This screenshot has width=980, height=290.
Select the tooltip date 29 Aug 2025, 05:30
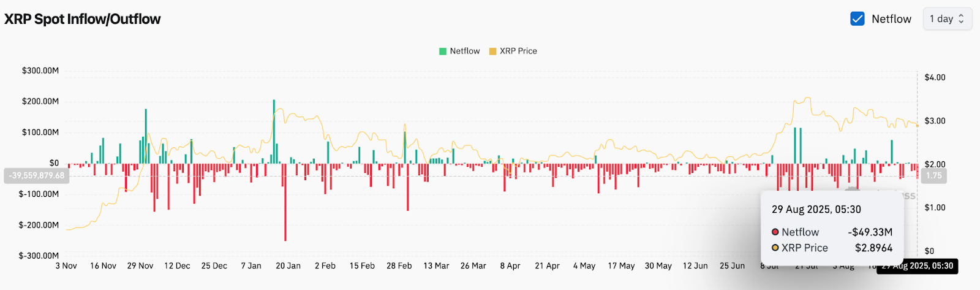(816, 210)
